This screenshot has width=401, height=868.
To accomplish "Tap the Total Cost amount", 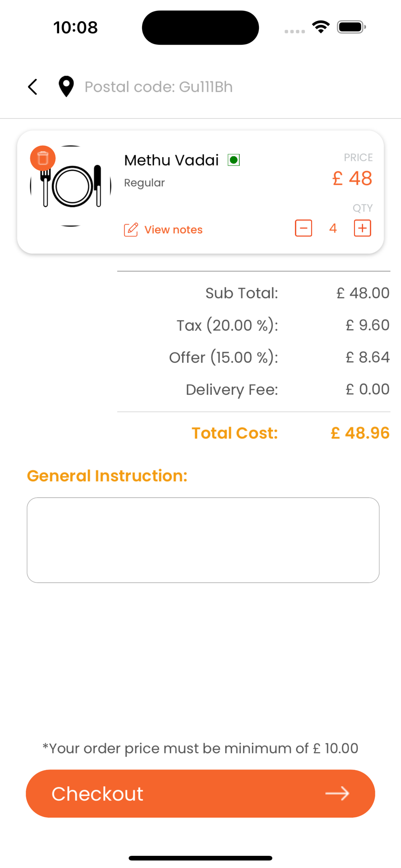I will tap(360, 433).
